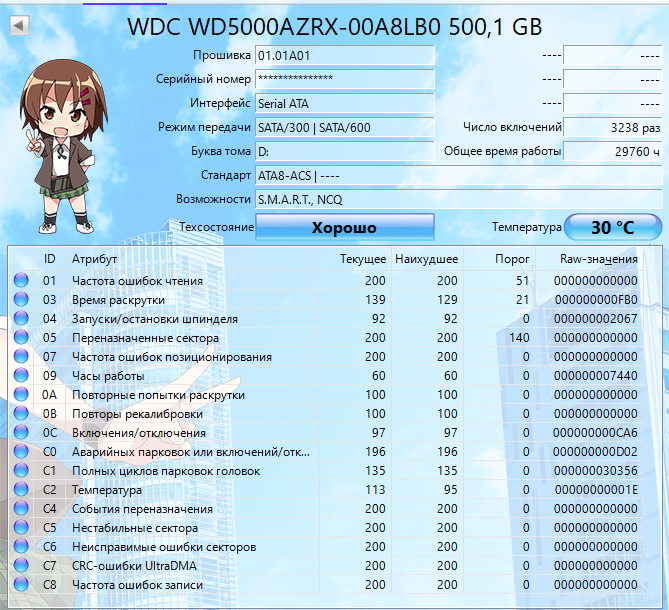The width and height of the screenshot is (669, 610).
Task: Click status orb for attribute 0A
Action: 21,394
